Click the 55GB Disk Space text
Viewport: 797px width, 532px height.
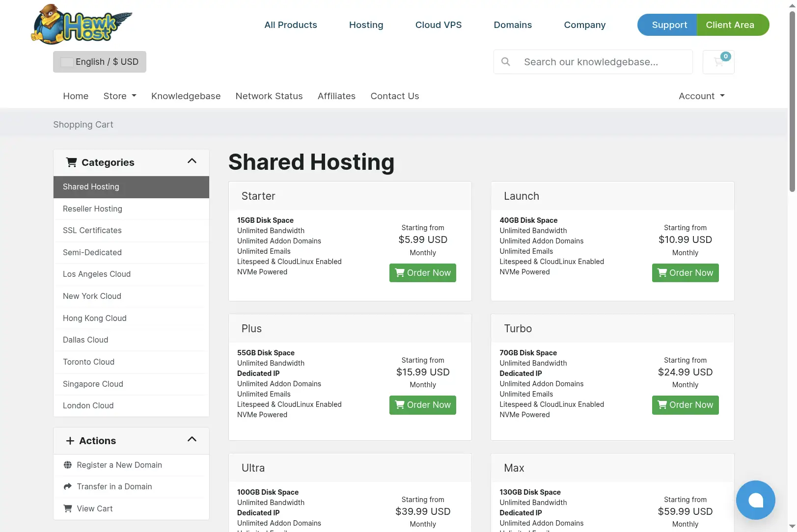[x=266, y=353]
